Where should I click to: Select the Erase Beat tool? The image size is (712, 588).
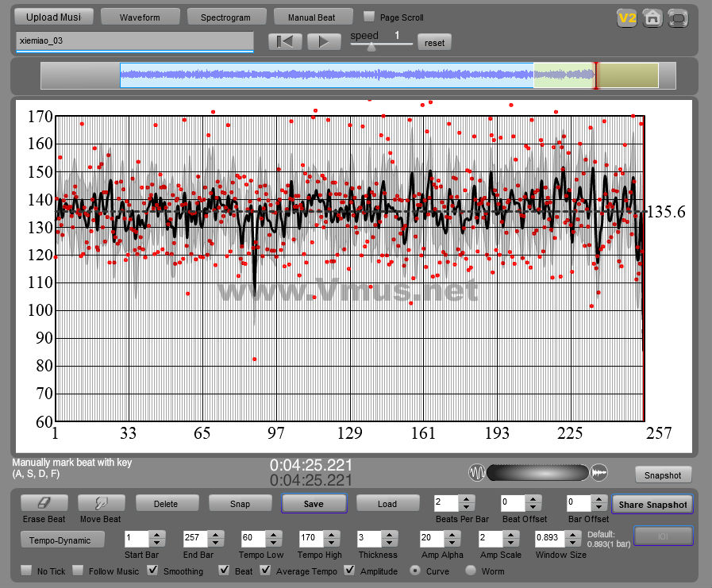[44, 502]
